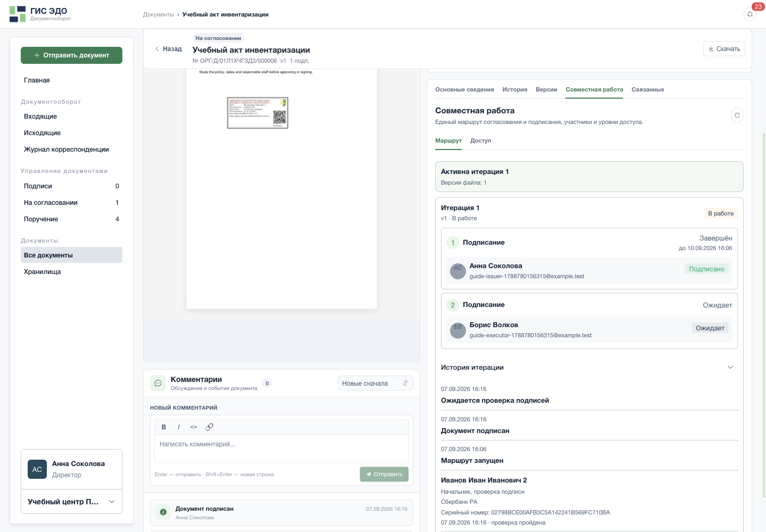Open Исходящие in sidebar
The image size is (766, 532).
[x=71, y=133]
